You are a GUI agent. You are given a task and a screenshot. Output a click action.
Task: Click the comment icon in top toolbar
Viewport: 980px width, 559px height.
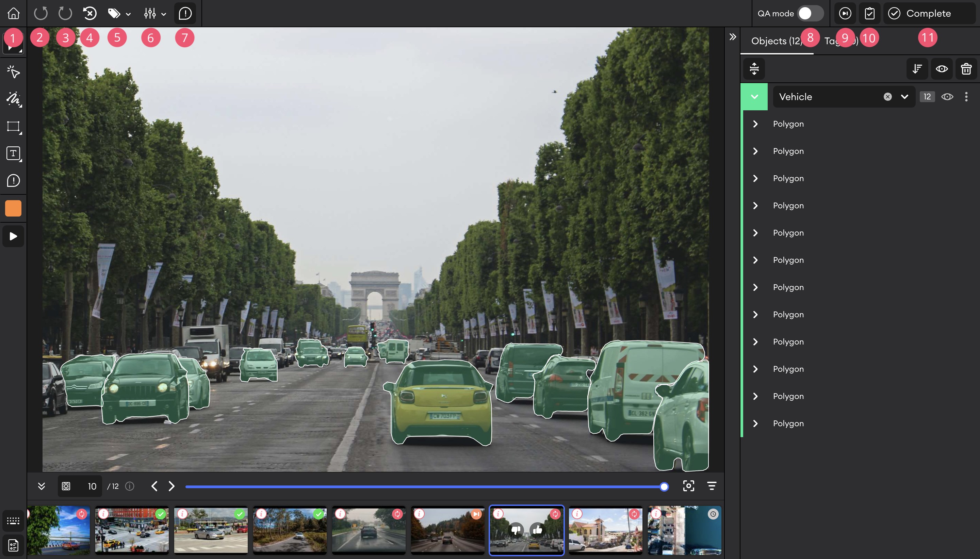point(185,14)
